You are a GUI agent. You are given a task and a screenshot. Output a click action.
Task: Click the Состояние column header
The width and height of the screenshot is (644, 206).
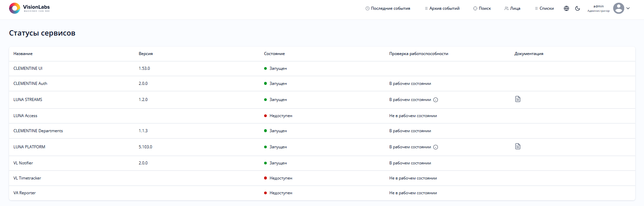274,54
